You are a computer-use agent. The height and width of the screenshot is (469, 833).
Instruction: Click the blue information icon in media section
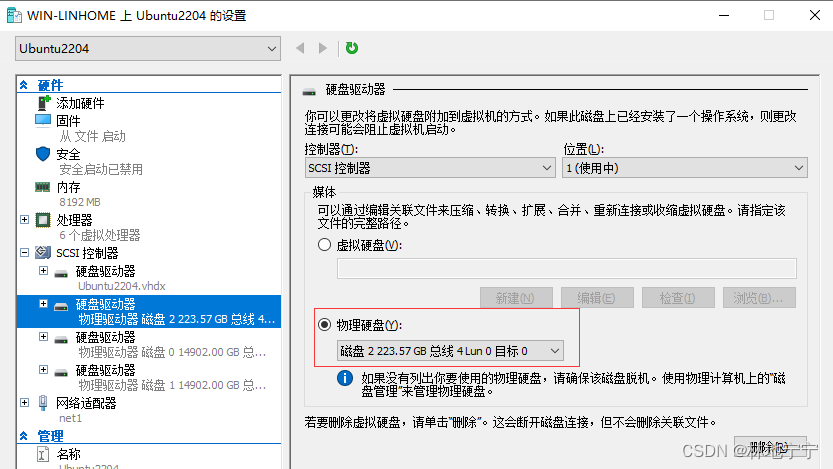coord(345,378)
